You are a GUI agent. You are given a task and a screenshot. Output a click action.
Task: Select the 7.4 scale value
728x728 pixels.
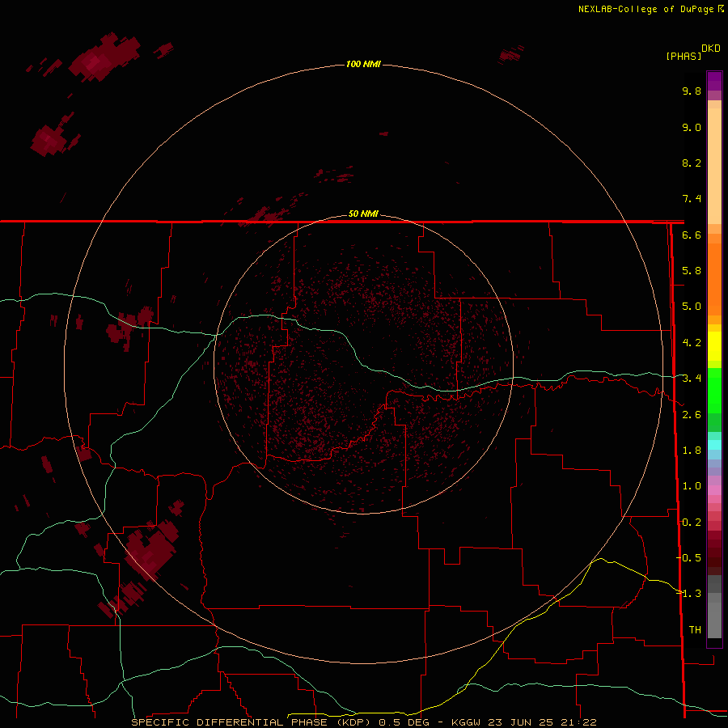pos(692,199)
